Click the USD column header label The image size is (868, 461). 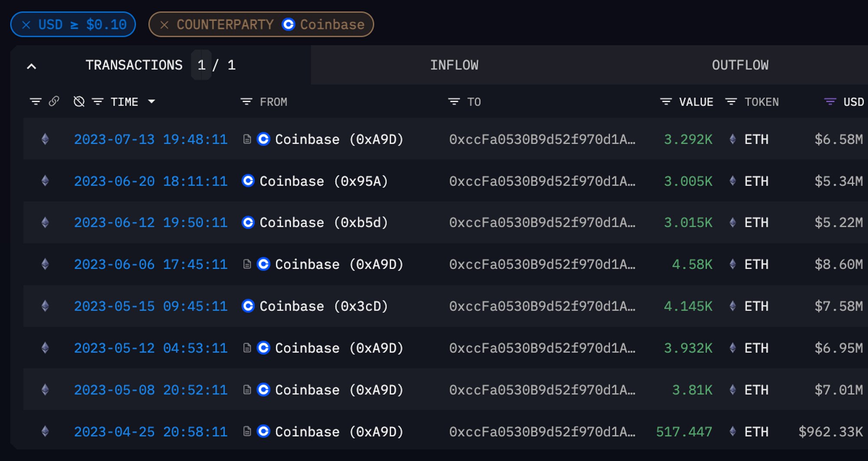[x=854, y=102]
